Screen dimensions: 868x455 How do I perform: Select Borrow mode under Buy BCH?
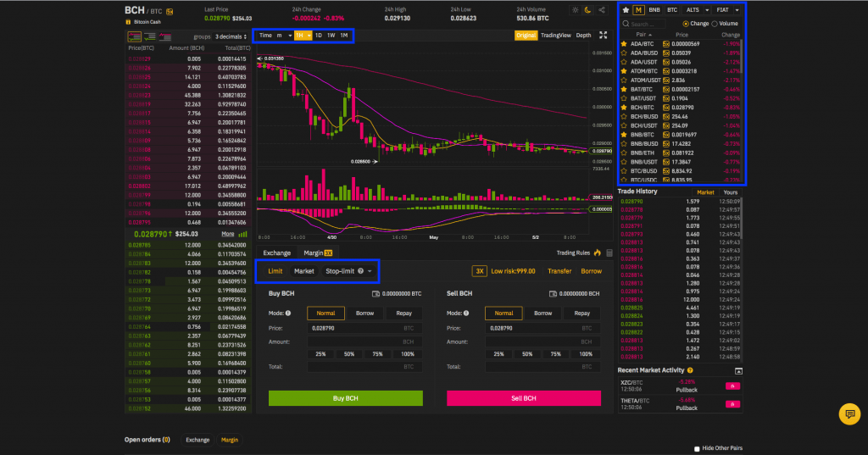click(364, 314)
